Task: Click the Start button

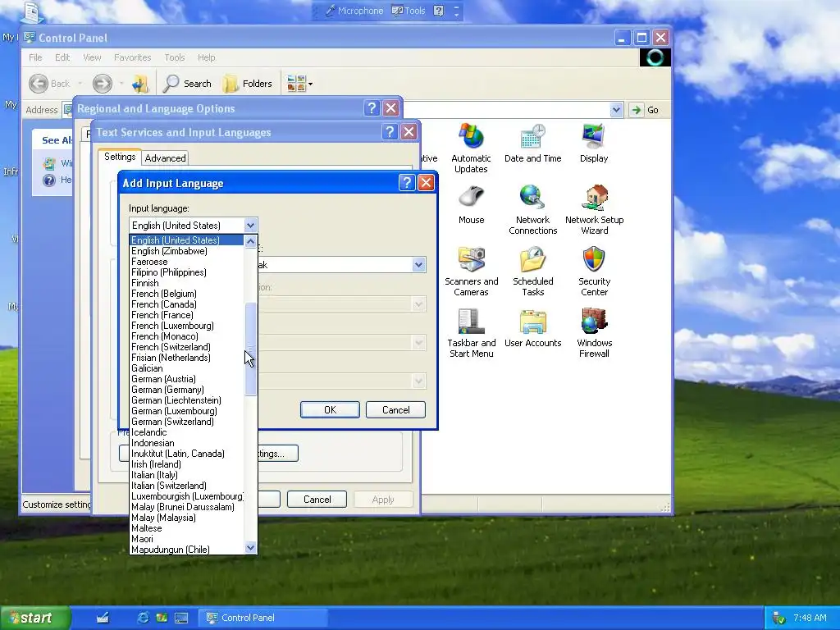Action: (x=35, y=618)
